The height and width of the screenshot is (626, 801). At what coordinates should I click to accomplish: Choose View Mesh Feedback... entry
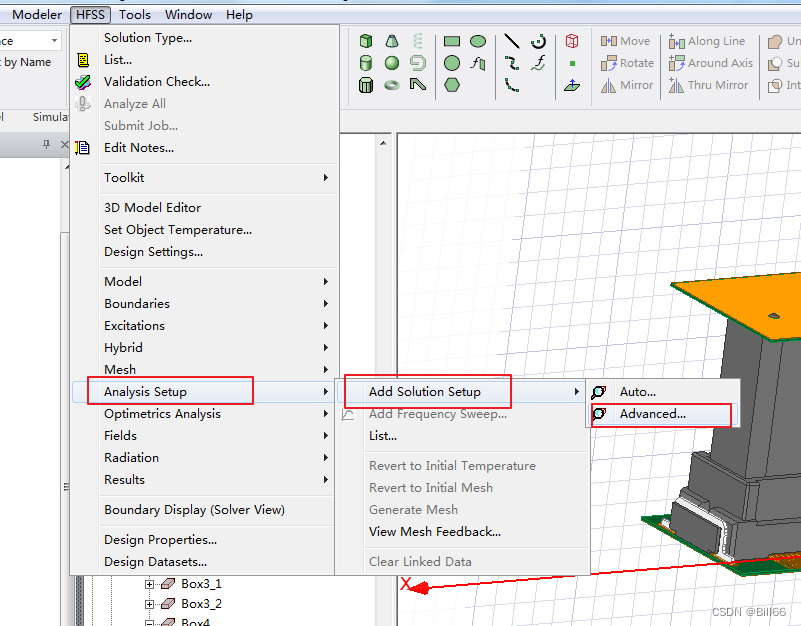pos(462,531)
